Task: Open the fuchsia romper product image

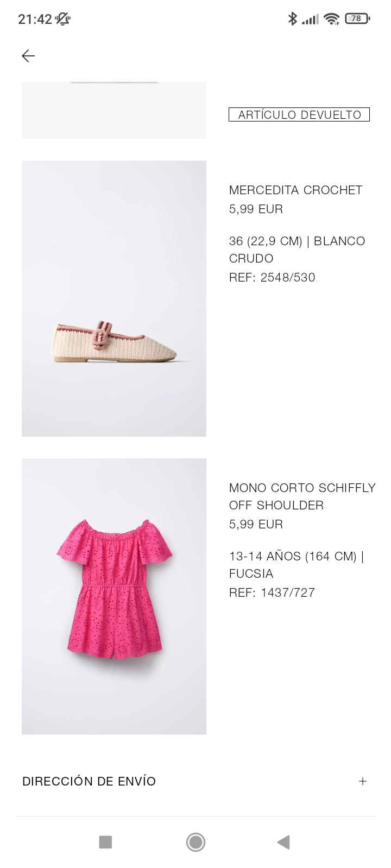Action: [114, 596]
